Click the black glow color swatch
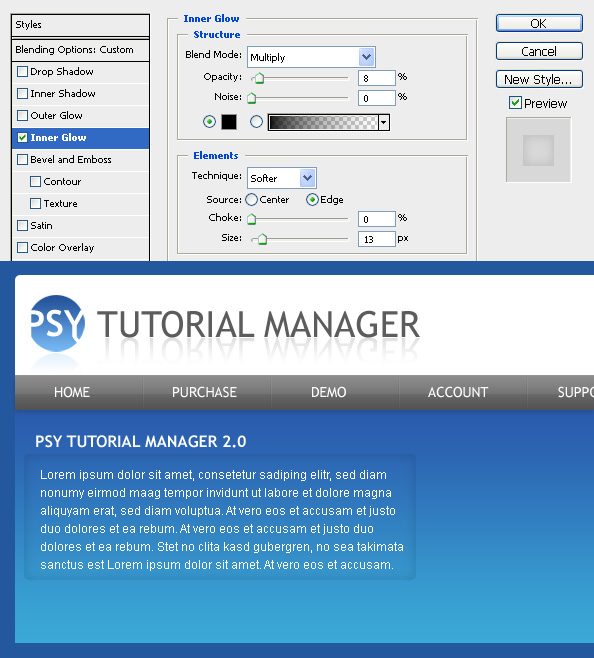This screenshot has width=594, height=658. tap(229, 122)
